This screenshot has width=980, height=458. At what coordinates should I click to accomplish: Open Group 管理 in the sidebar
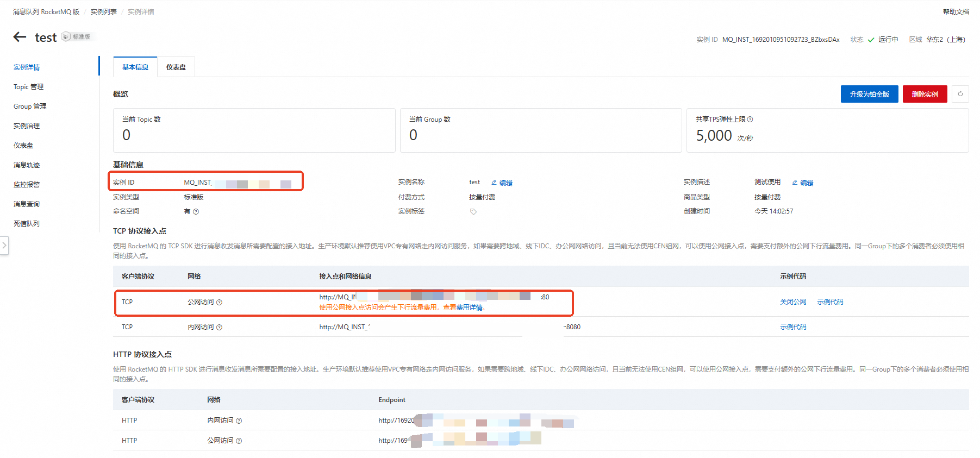point(30,106)
